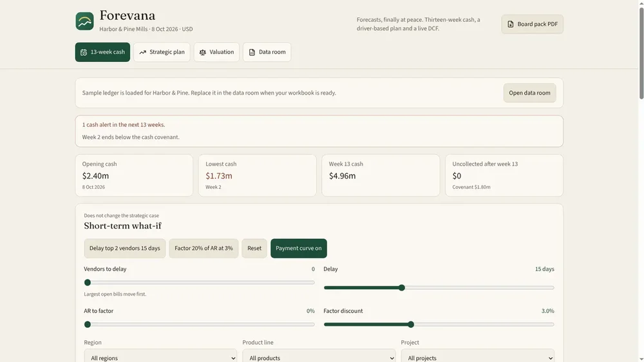Click the 'Forevana' title text
Screen dimensions: 644x362
point(128,15)
